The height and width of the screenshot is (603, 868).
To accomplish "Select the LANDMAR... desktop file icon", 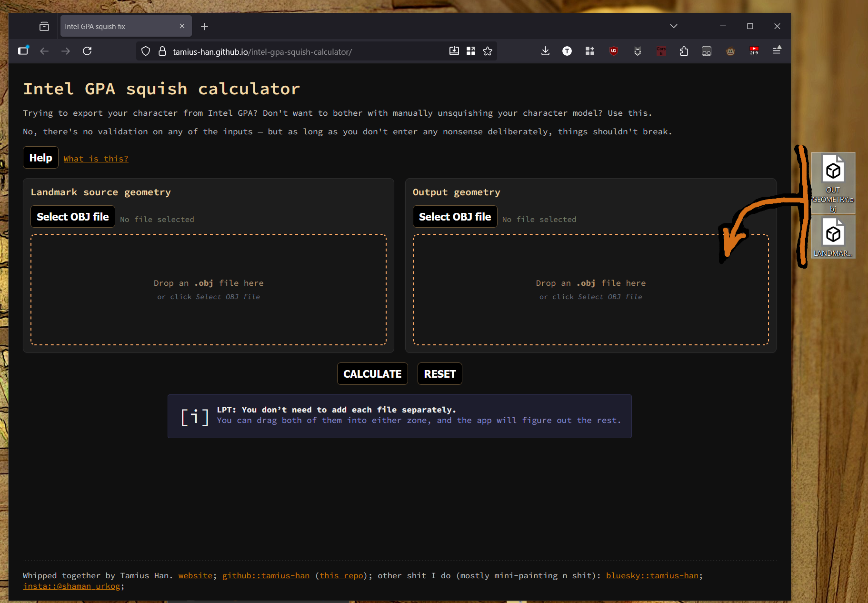I will pyautogui.click(x=833, y=237).
